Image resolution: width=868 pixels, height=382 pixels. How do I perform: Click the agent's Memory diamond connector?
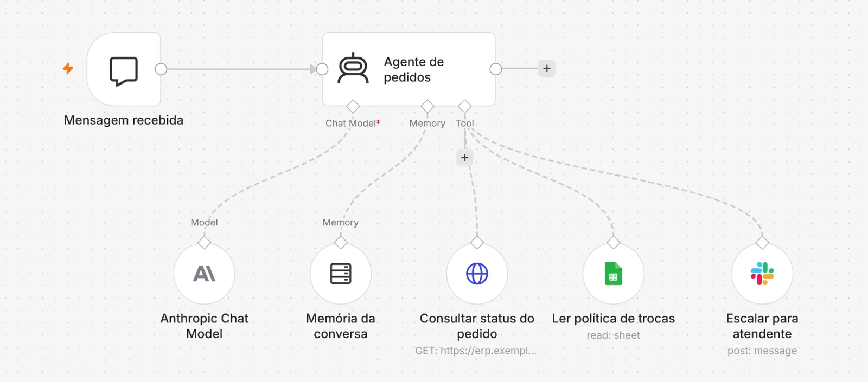[427, 106]
